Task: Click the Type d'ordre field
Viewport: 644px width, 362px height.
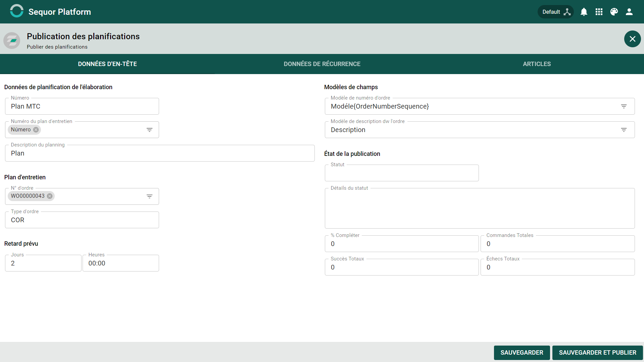Action: [82, 220]
